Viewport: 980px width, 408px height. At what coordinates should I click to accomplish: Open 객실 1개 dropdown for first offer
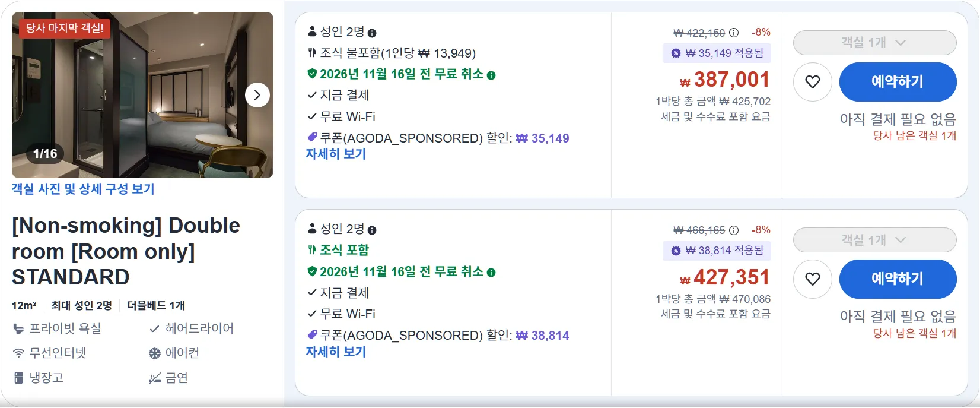[874, 43]
